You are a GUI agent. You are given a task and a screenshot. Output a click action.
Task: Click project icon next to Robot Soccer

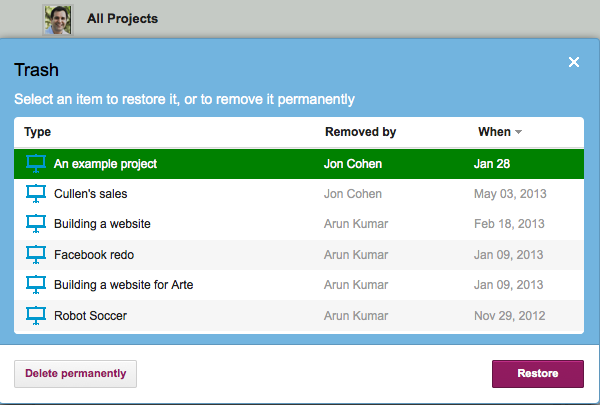[36, 316]
